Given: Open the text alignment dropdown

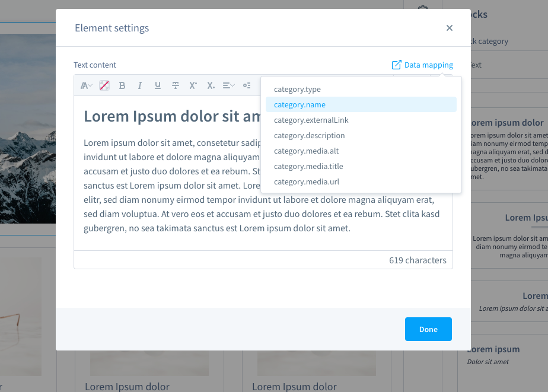Looking at the screenshot, I should coord(228,85).
